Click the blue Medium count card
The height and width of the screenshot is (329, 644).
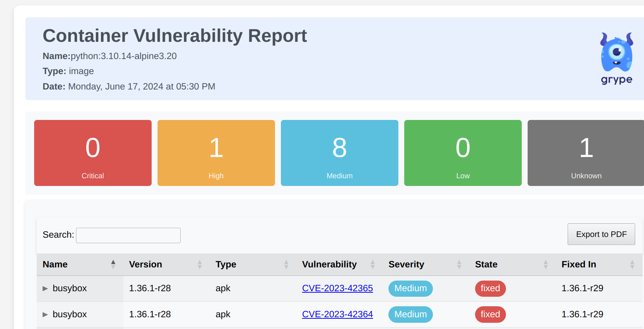tap(340, 153)
